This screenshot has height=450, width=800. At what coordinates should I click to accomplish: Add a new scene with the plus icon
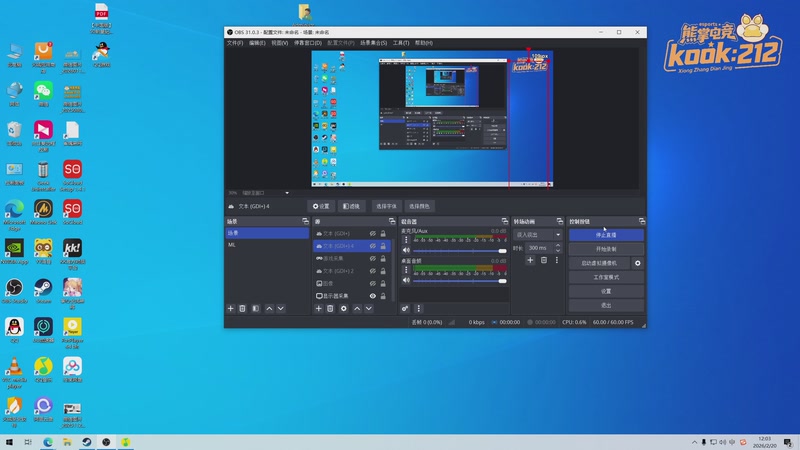click(231, 309)
